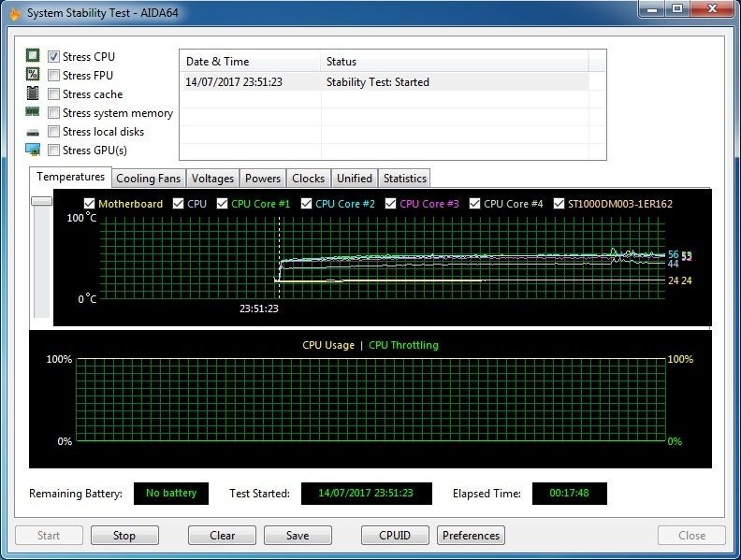Stop the stability test

124,536
